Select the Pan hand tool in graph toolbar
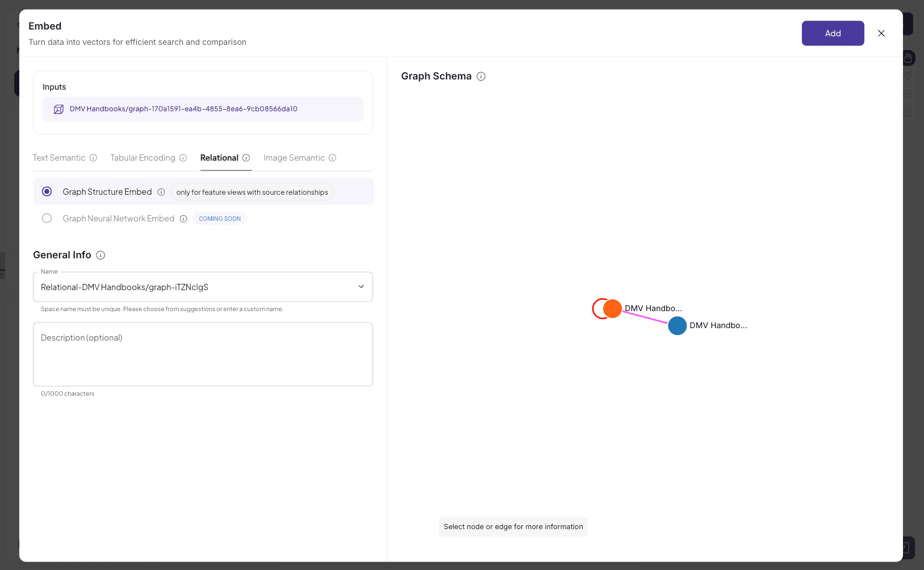924x570 pixels. click(908, 57)
